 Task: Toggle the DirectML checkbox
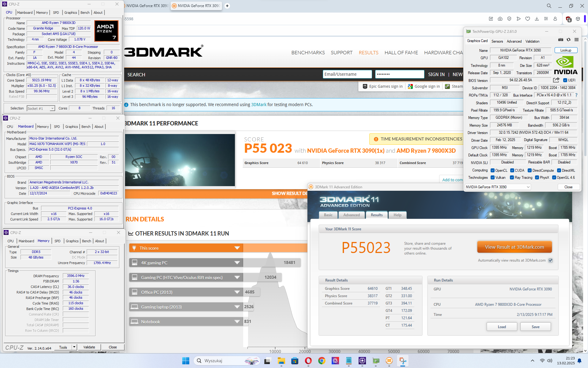(559, 171)
